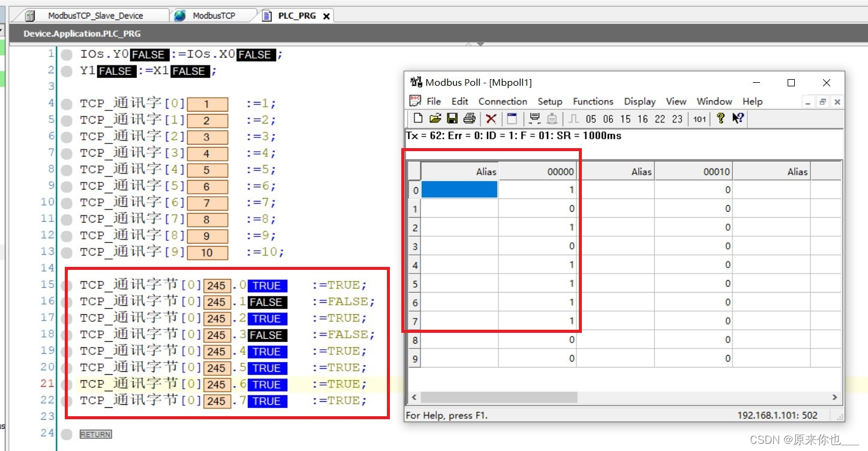Open the Window menu in Modbus Poll
The width and height of the screenshot is (868, 451).
[714, 101]
